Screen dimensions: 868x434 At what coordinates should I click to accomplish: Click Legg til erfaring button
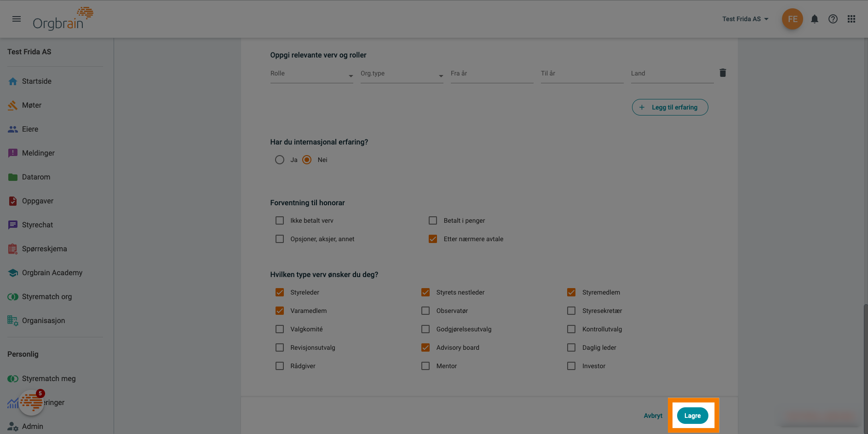(670, 107)
